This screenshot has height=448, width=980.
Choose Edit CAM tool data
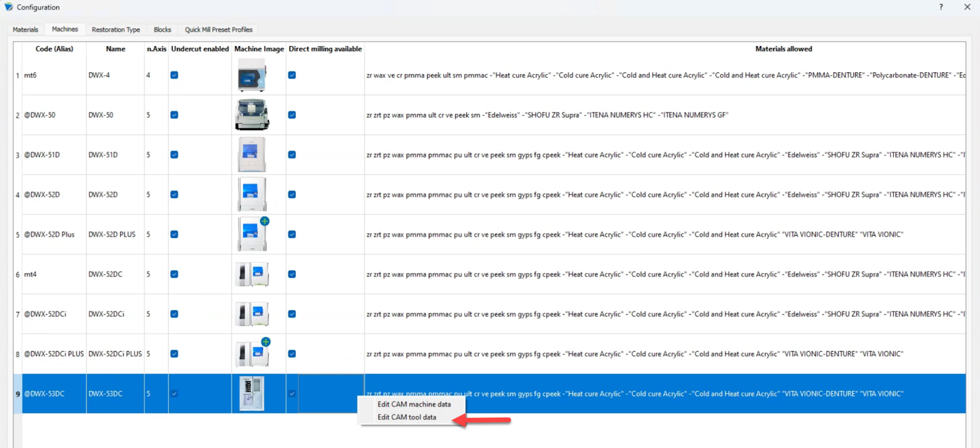pyautogui.click(x=407, y=417)
